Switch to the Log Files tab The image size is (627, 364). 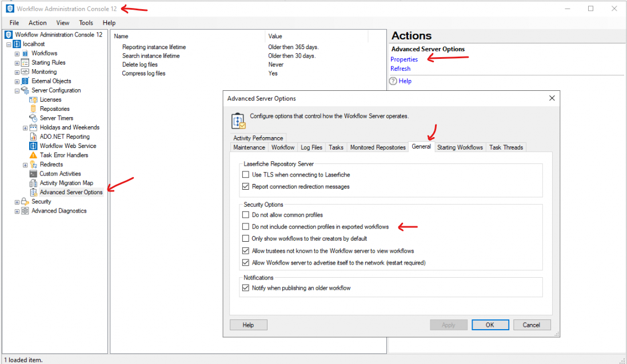click(311, 147)
